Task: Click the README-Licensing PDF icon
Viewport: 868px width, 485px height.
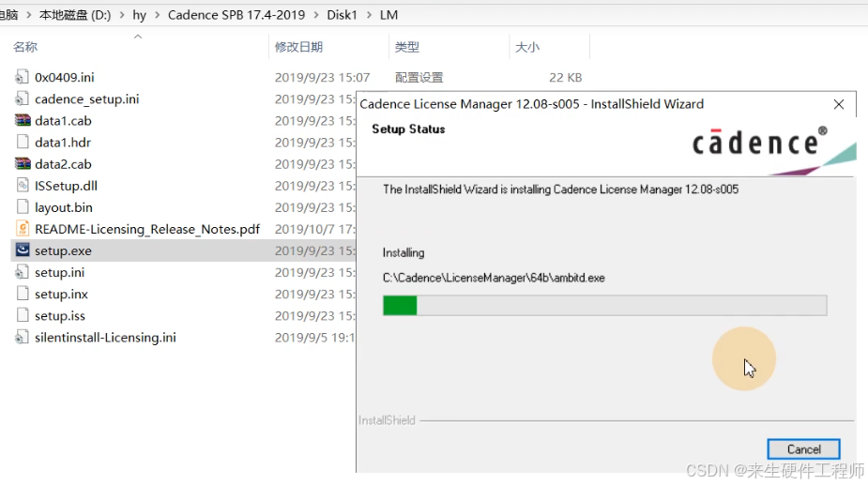Action: point(23,229)
